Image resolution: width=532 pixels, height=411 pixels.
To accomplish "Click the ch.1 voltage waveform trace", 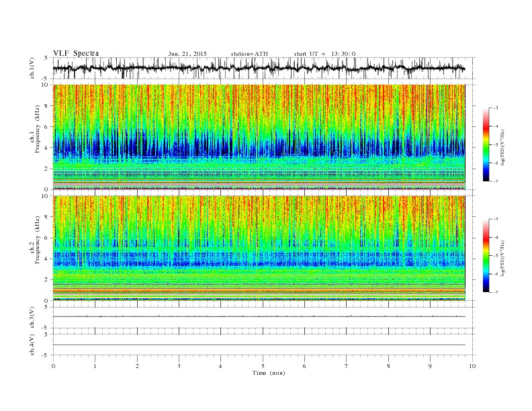I will [259, 68].
